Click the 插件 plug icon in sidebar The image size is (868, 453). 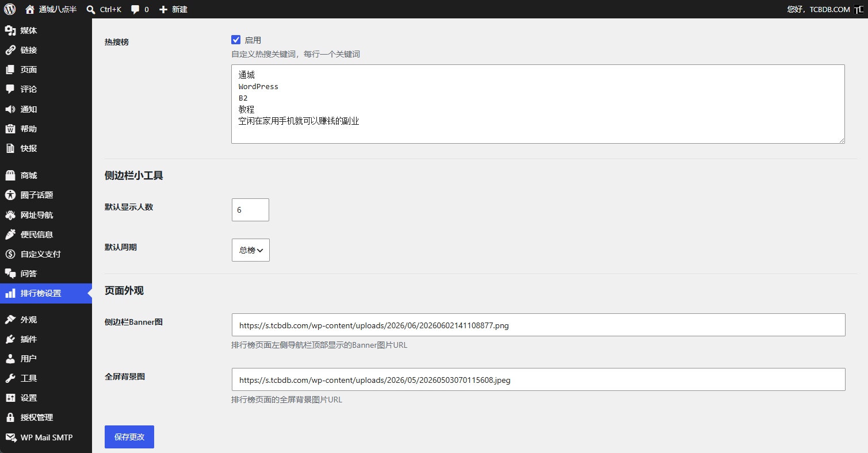(x=10, y=339)
